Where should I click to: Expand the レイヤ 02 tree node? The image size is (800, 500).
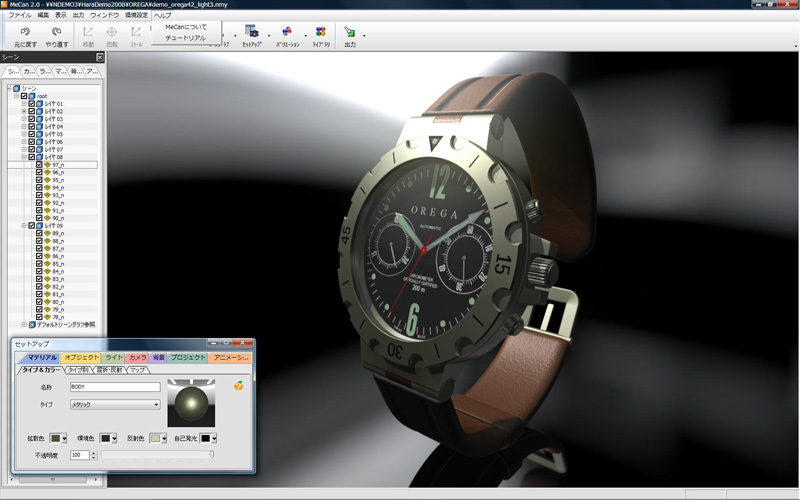pyautogui.click(x=24, y=111)
